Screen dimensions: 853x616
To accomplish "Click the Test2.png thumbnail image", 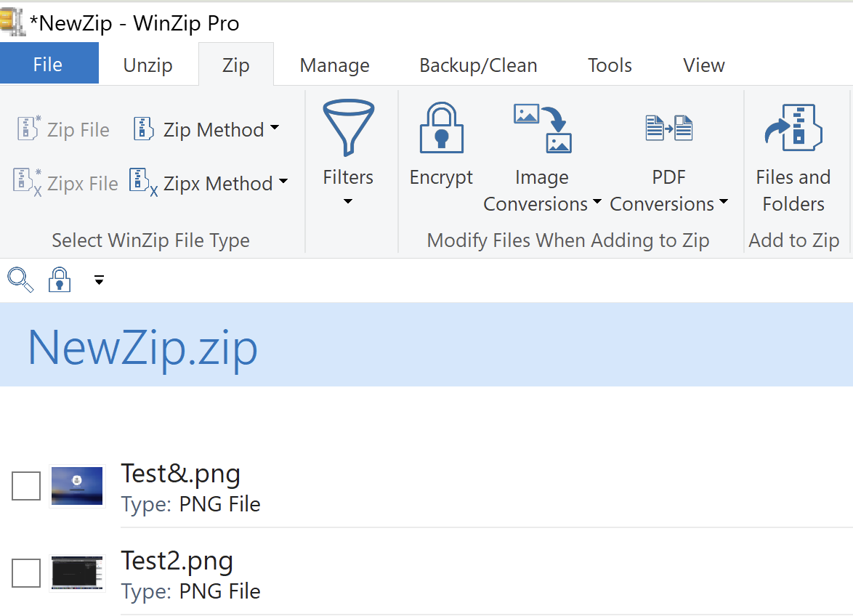I will 77,573.
